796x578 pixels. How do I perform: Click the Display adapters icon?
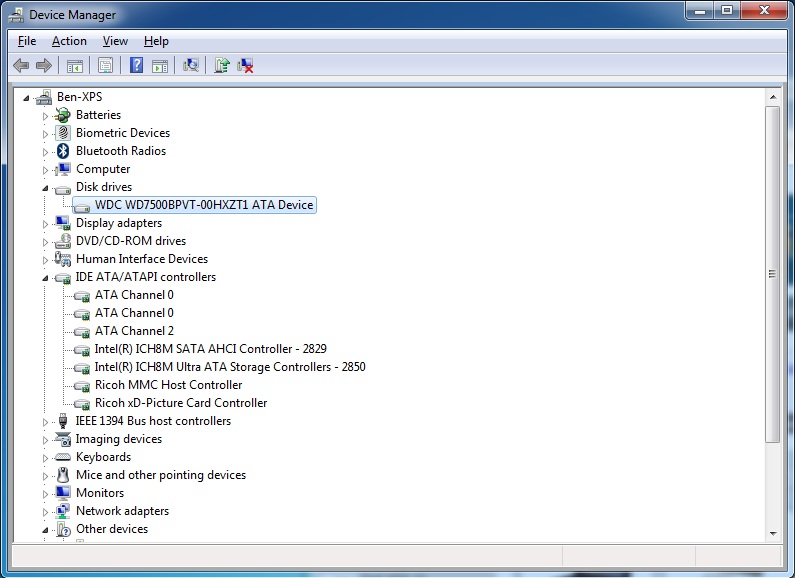[x=63, y=223]
